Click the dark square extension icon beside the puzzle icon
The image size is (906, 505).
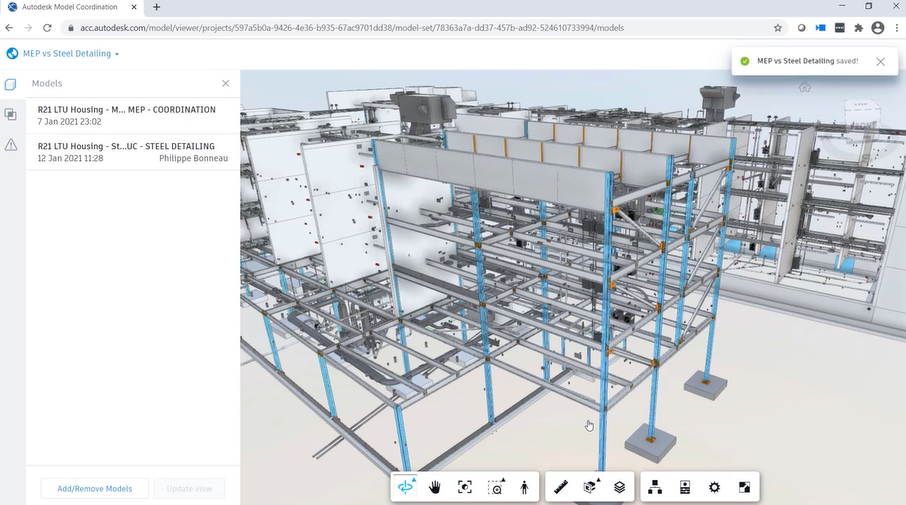tap(840, 28)
